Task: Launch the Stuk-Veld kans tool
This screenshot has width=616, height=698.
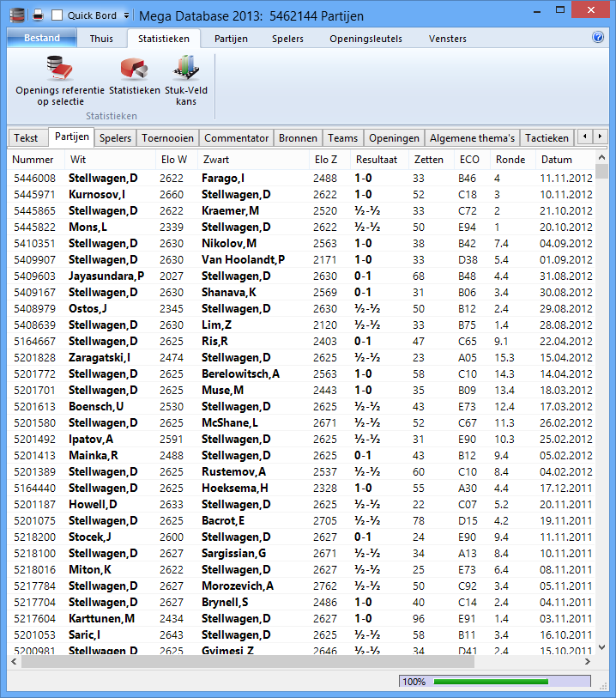Action: (x=186, y=81)
